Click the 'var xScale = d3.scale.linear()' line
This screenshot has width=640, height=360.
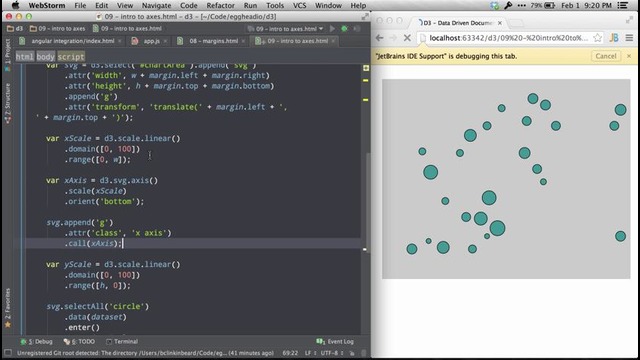point(113,138)
